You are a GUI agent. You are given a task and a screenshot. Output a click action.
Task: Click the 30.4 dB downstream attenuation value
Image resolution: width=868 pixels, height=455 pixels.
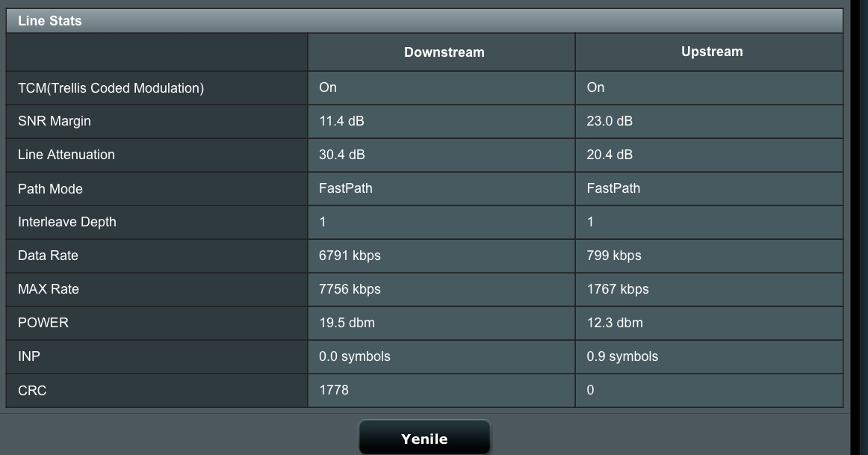(x=341, y=155)
